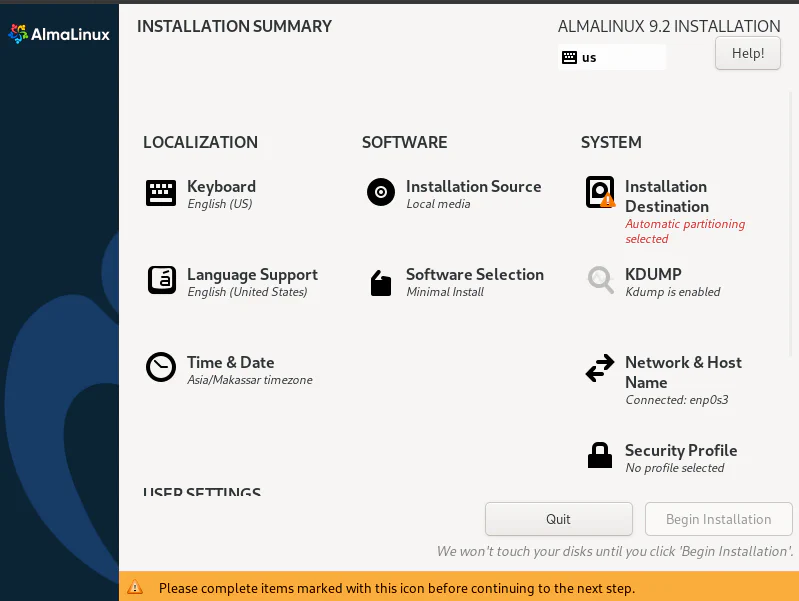Viewport: 799px width, 601px height.
Task: Click the vertical scrollbar of the summary
Action: click(790, 224)
